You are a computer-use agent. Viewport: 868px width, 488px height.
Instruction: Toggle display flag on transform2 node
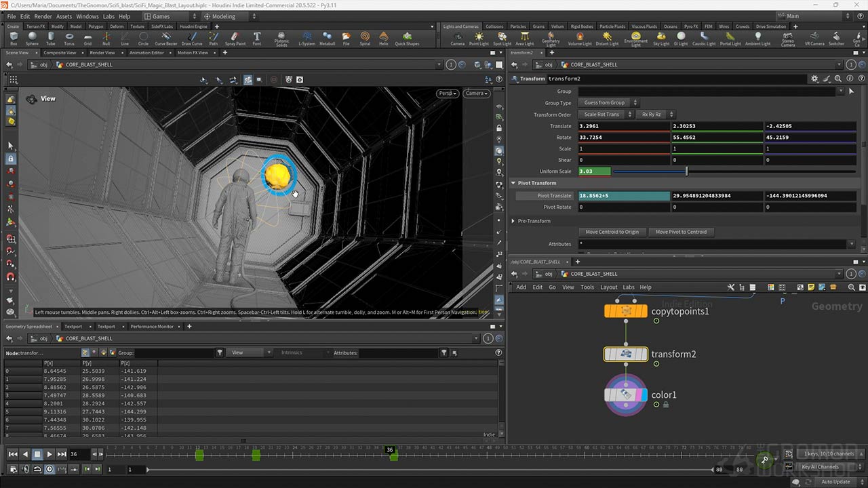click(x=644, y=354)
